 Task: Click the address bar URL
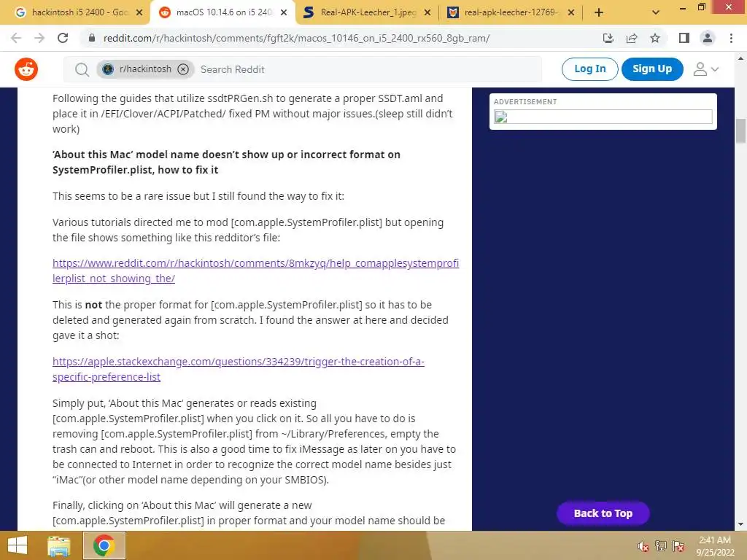pos(296,38)
